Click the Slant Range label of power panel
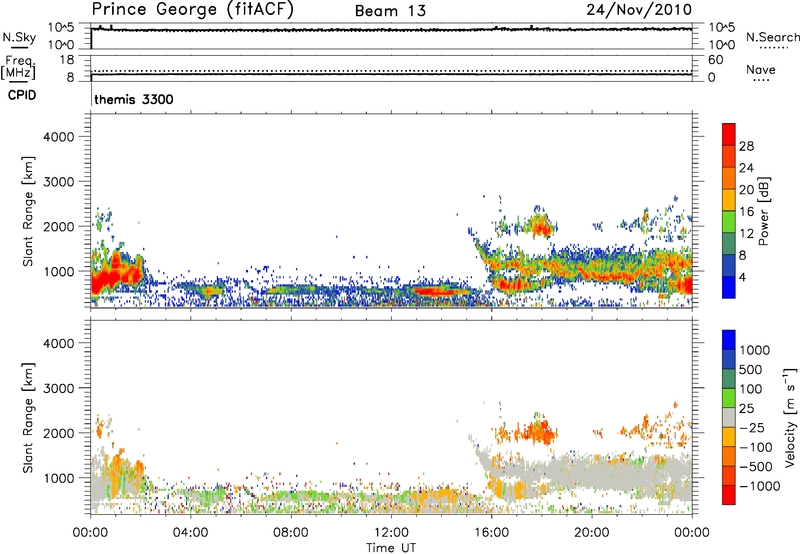The height and width of the screenshot is (554, 800). click(x=28, y=211)
